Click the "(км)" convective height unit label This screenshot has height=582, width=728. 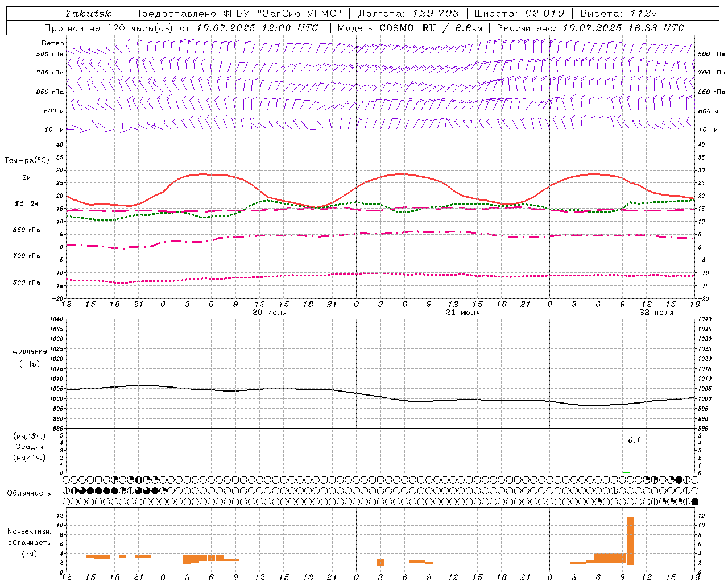(x=30, y=554)
